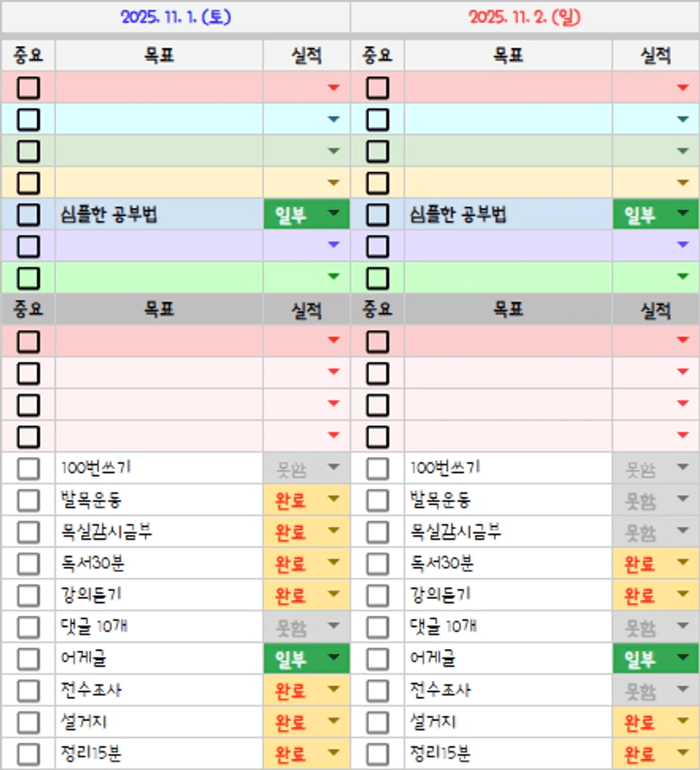Select the 독서30분 goal cell for Nov 1
The width and height of the screenshot is (700, 770).
(159, 564)
